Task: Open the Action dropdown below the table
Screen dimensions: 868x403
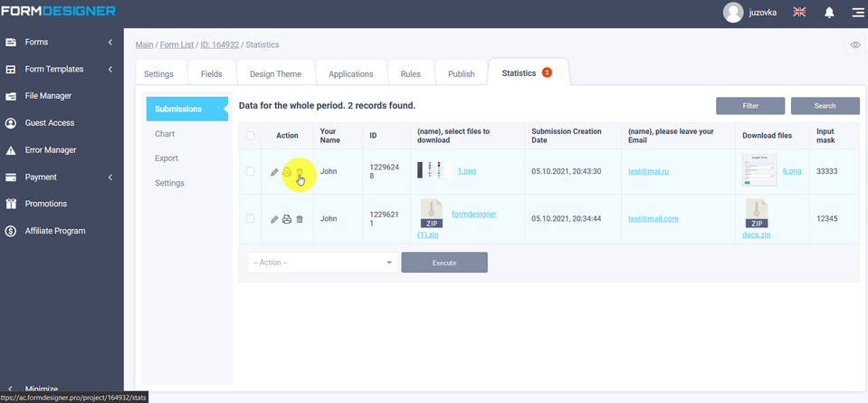Action: pyautogui.click(x=321, y=263)
